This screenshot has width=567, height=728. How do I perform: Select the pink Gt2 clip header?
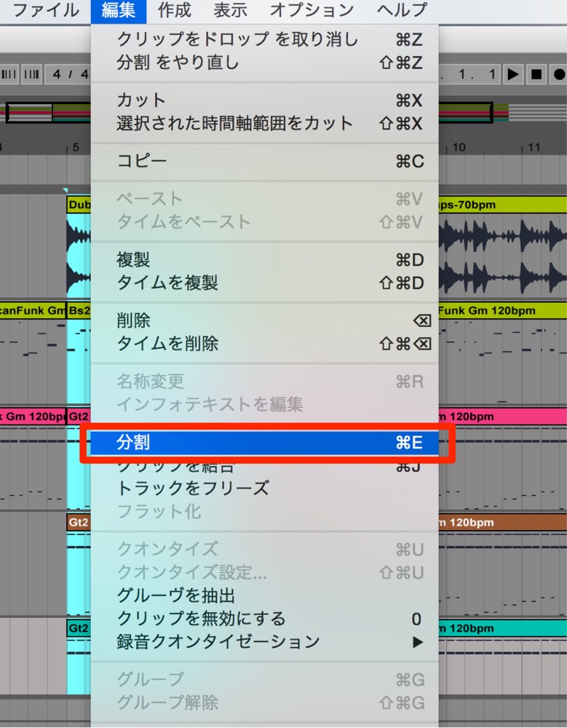coord(79,416)
